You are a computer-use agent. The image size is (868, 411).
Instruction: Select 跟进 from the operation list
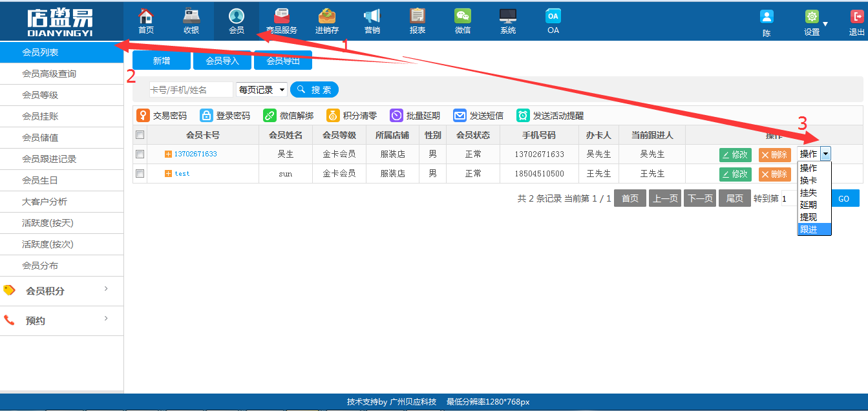pyautogui.click(x=814, y=229)
